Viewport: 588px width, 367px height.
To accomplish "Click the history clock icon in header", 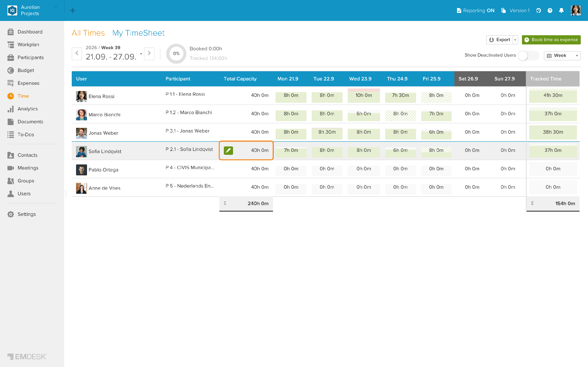I will point(538,10).
